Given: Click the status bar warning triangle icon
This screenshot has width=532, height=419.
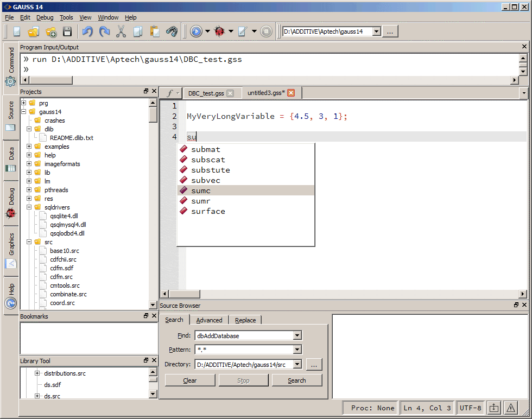Looking at the screenshot, I should (x=511, y=408).
